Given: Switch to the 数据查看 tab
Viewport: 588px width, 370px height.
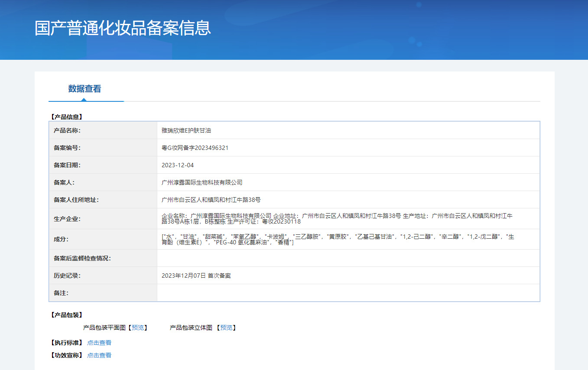Looking at the screenshot, I should pyautogui.click(x=84, y=89).
